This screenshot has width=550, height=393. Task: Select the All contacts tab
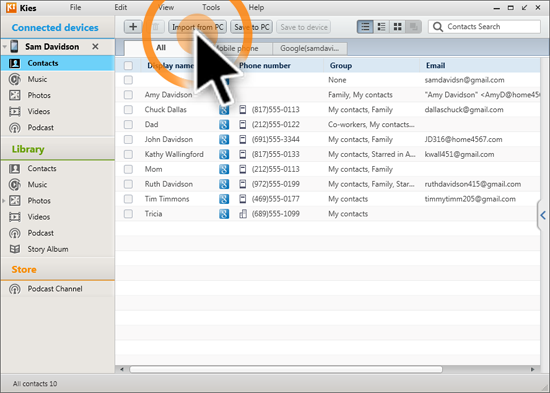161,48
